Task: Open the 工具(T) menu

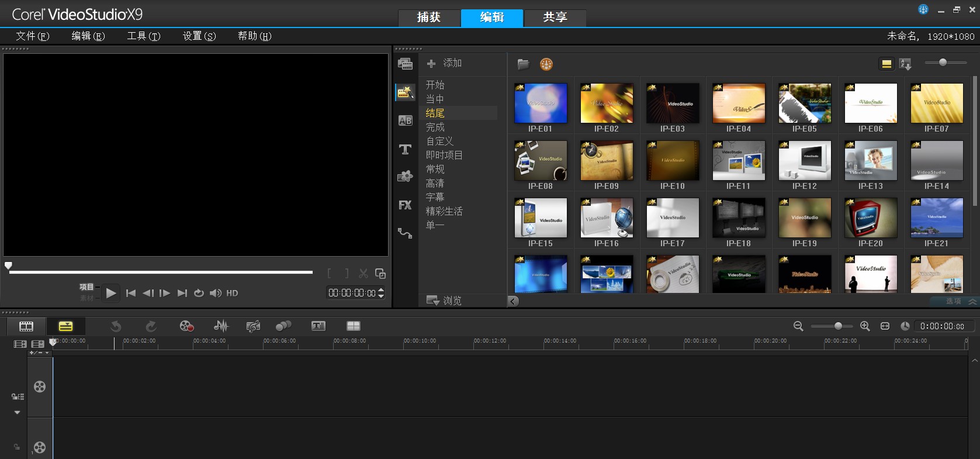Action: coord(144,36)
